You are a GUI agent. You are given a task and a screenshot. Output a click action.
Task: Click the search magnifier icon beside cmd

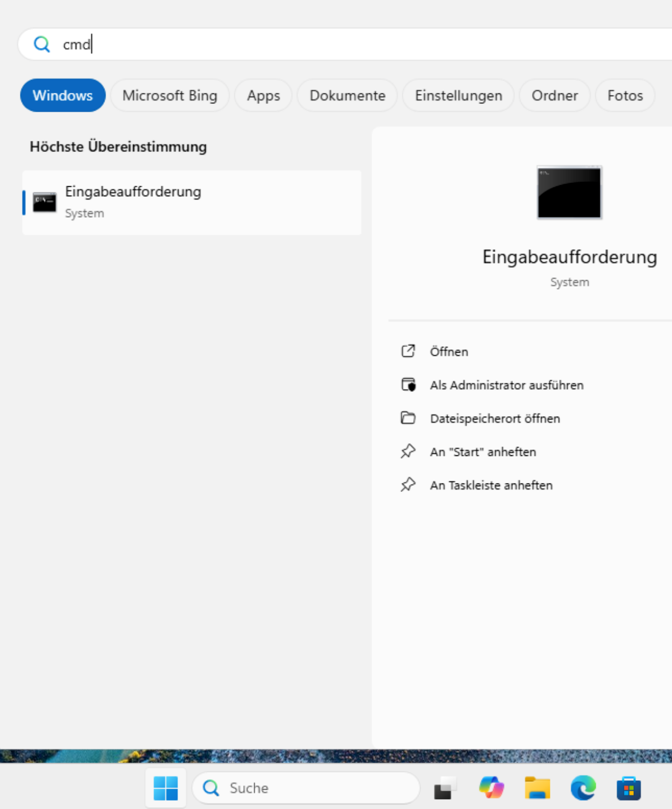42,44
